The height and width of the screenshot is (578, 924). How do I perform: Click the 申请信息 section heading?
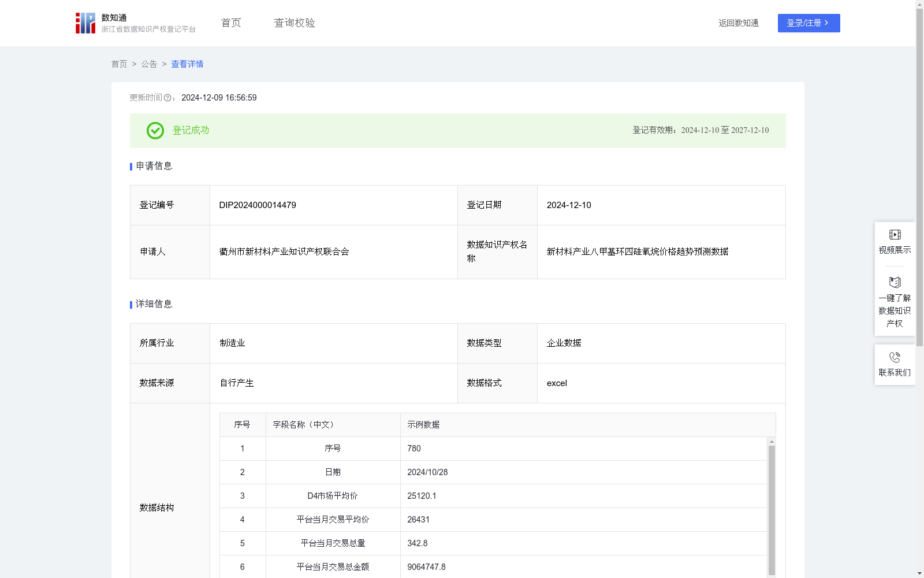(x=154, y=166)
